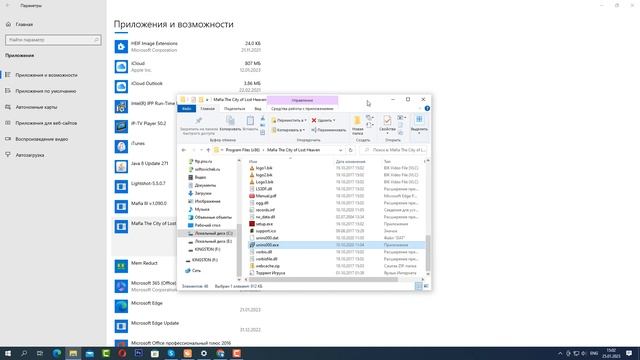Click the Вставить ribbon icon
Image resolution: width=640 pixels, height=360 pixels.
pos(250,123)
